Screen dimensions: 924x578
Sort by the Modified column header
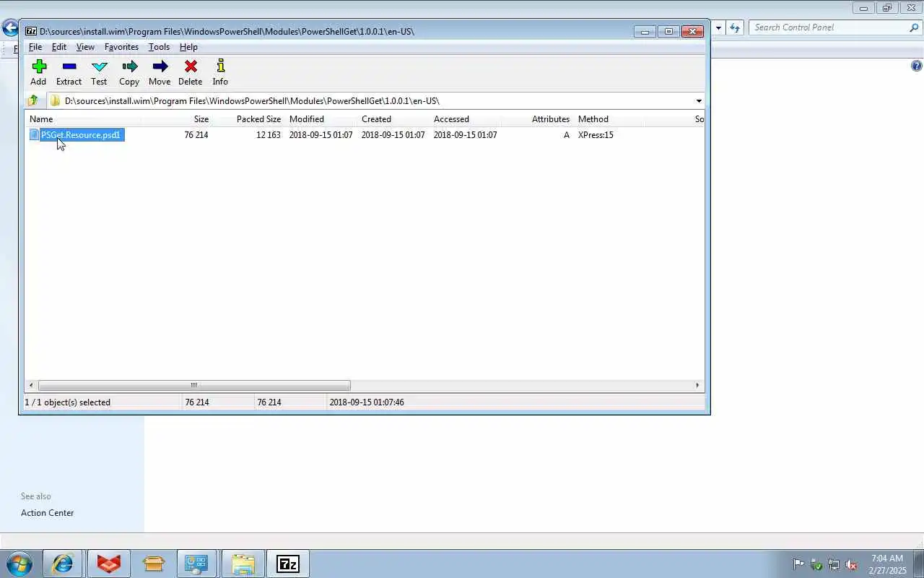tap(321, 119)
